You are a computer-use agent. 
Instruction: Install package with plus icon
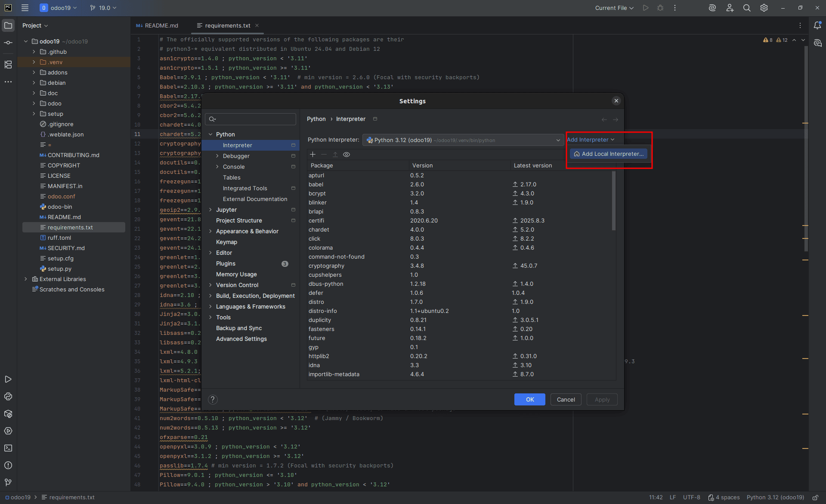(313, 155)
